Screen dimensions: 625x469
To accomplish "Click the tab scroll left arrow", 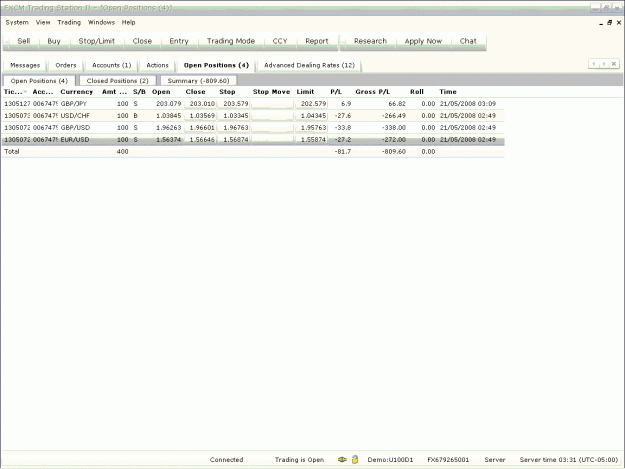I will 594,64.
